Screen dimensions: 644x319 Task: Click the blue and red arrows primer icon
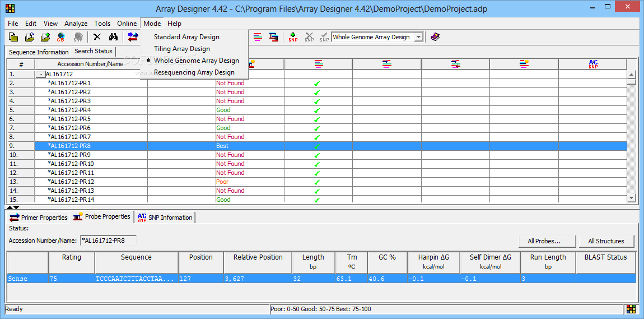(x=133, y=37)
